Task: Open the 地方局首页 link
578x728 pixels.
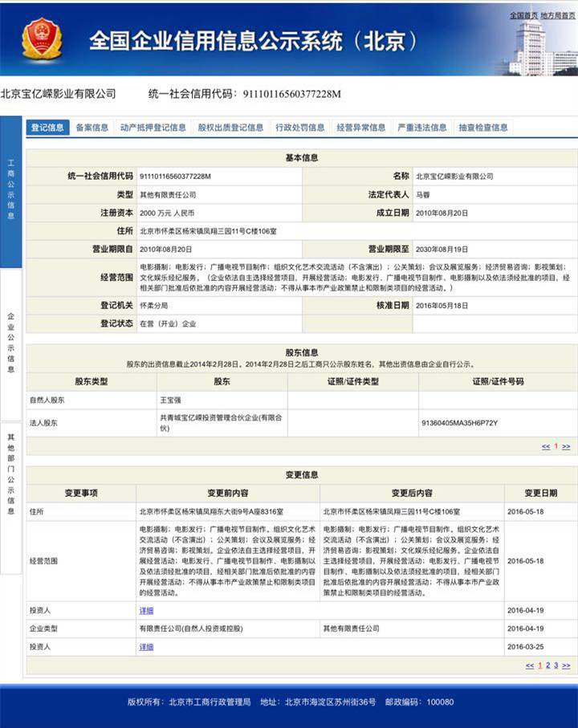Action: click(x=558, y=16)
